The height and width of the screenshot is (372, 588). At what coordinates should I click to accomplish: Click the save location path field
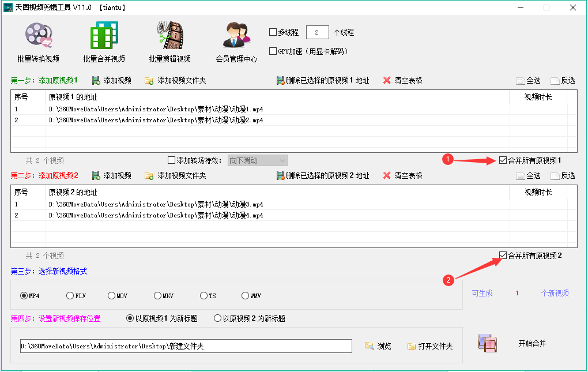click(186, 346)
